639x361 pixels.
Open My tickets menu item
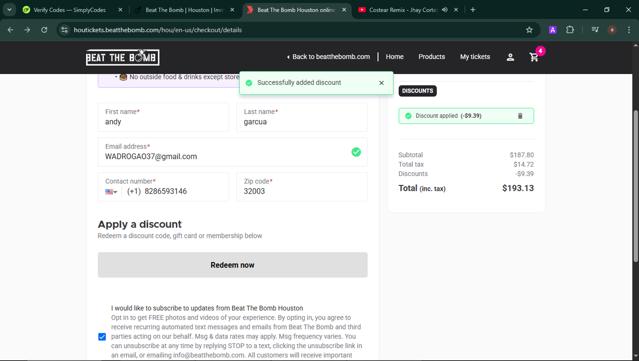click(475, 57)
